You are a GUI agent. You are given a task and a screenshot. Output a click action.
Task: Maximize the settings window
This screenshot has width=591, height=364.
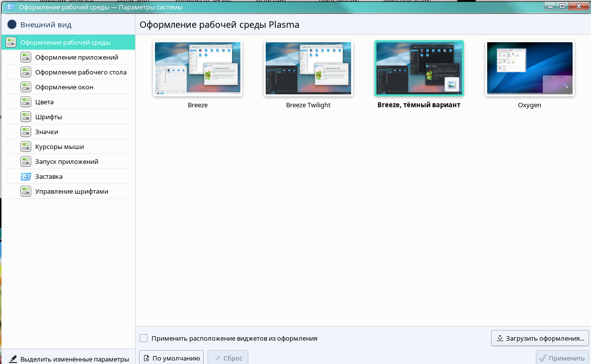click(x=562, y=6)
